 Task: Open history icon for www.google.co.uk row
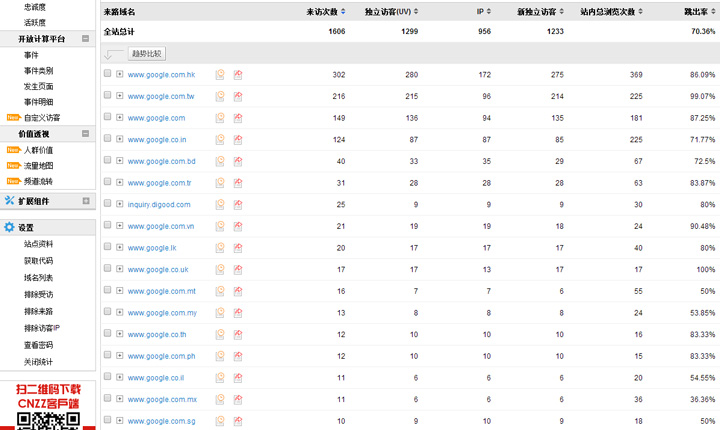[220, 270]
